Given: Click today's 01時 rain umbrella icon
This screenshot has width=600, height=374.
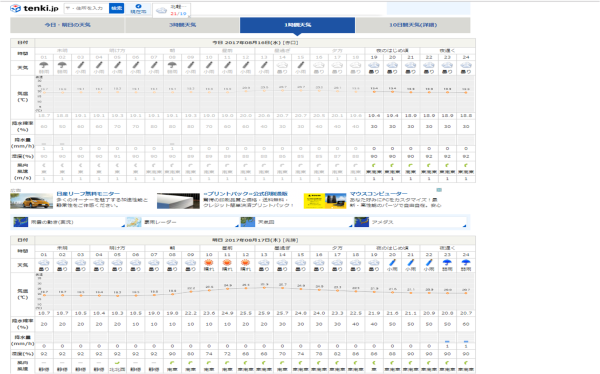Looking at the screenshot, I should tap(44, 65).
